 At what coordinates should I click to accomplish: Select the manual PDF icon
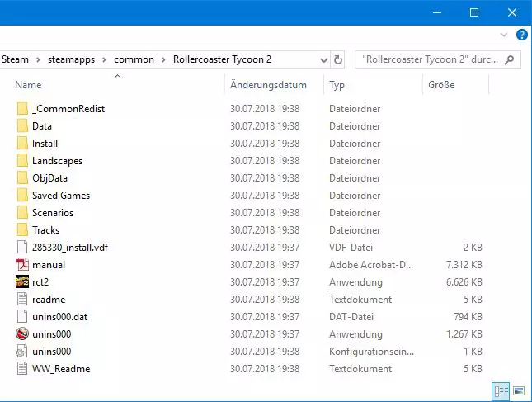tap(22, 264)
